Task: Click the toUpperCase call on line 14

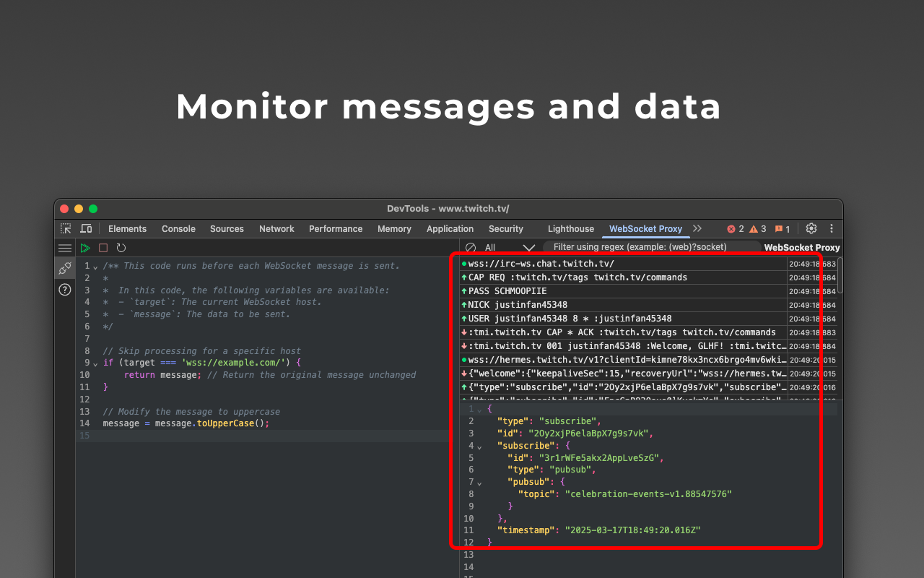Action: pyautogui.click(x=225, y=423)
